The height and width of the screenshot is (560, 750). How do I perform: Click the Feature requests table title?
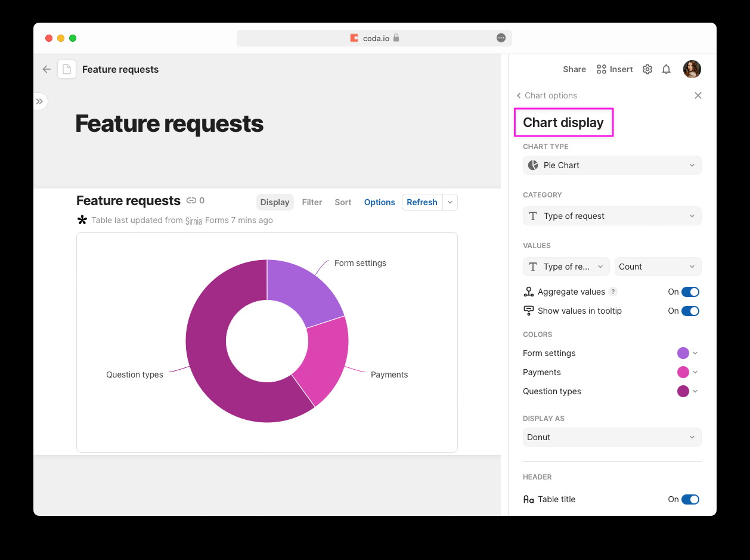(128, 201)
